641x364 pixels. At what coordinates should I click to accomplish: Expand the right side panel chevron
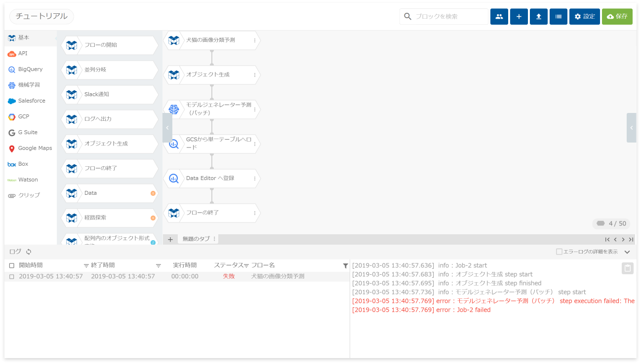coord(632,128)
